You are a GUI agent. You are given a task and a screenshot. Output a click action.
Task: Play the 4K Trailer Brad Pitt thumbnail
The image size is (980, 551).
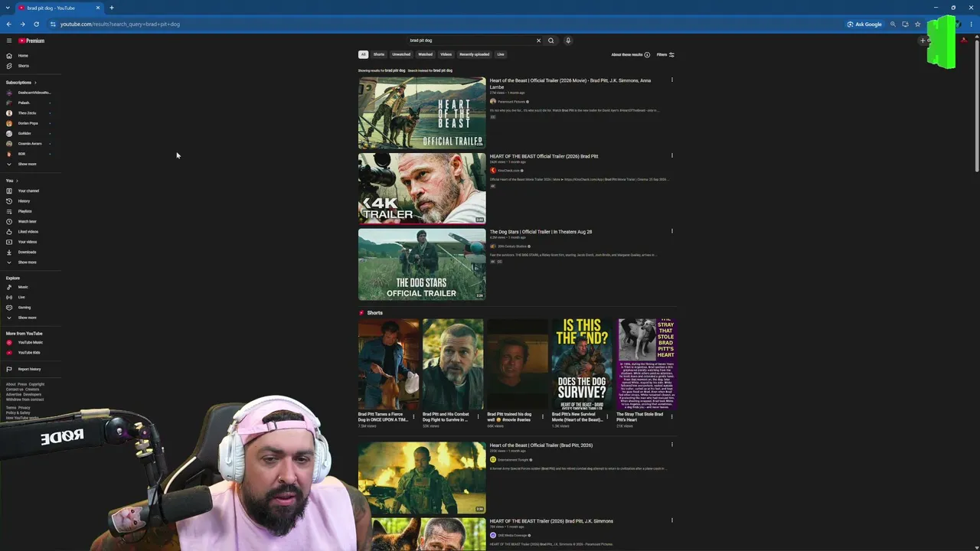tap(422, 188)
